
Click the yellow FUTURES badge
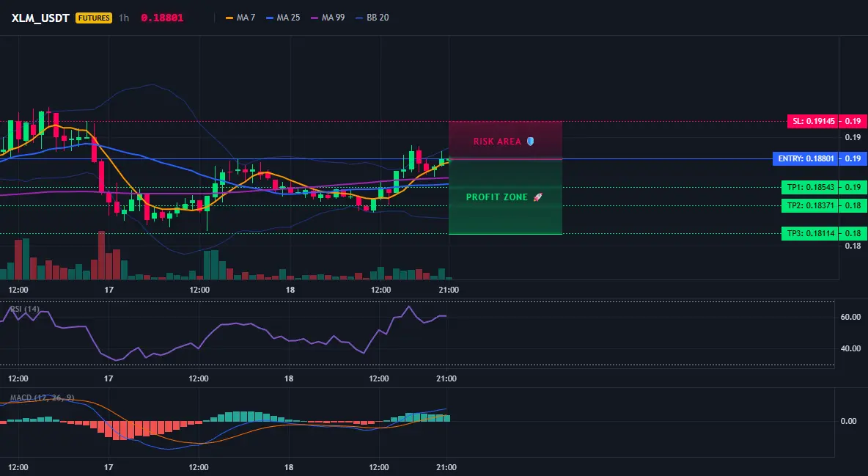[94, 18]
